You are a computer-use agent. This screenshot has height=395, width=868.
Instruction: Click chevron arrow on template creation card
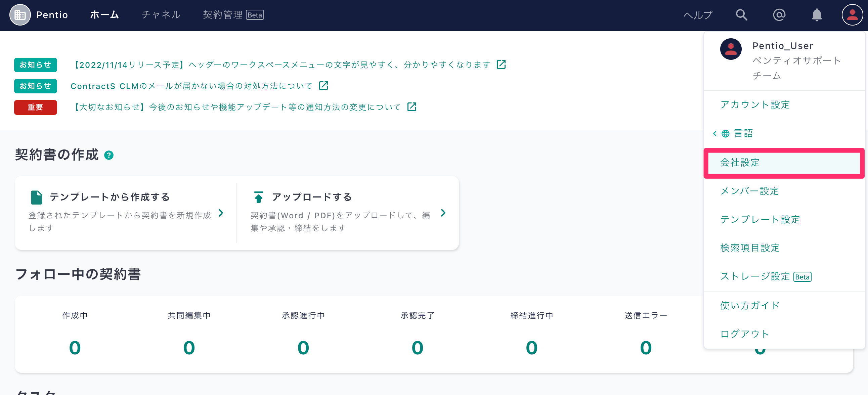[221, 213]
